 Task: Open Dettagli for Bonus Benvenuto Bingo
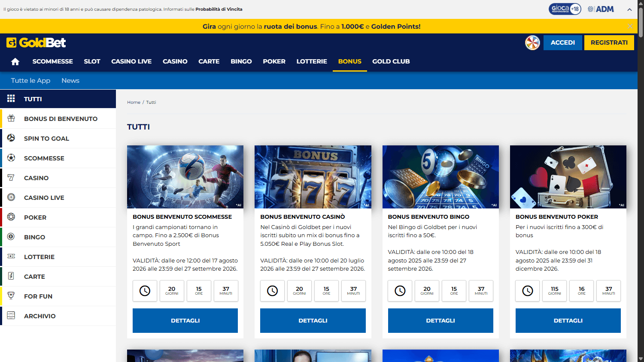(440, 320)
